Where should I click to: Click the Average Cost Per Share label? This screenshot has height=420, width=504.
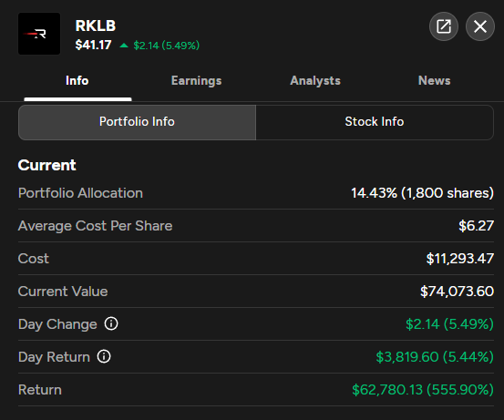(x=95, y=226)
